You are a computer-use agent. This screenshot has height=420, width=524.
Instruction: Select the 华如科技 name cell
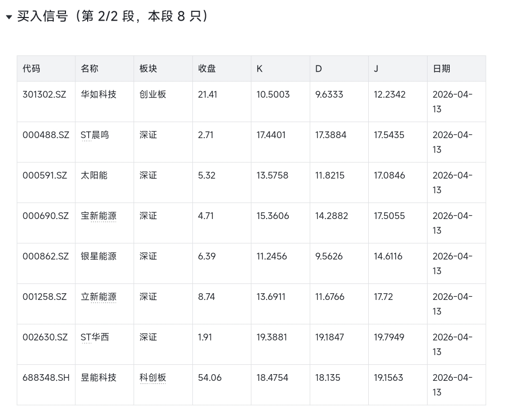point(99,95)
